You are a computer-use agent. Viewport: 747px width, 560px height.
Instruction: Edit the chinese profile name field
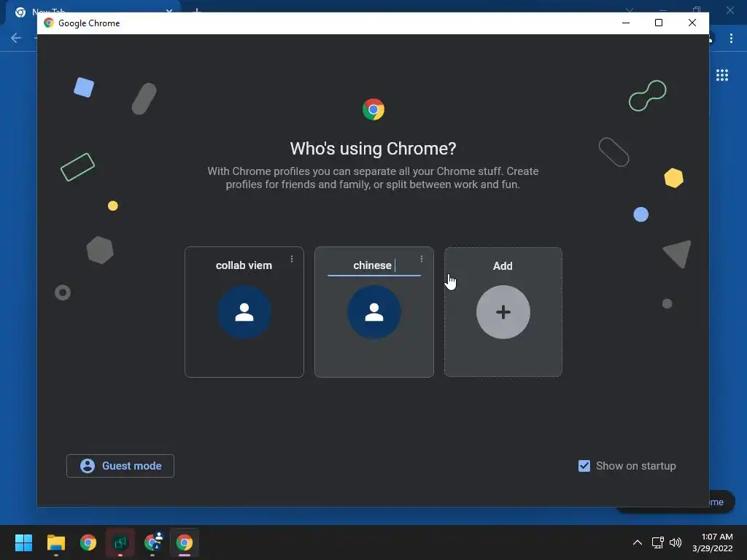(374, 265)
